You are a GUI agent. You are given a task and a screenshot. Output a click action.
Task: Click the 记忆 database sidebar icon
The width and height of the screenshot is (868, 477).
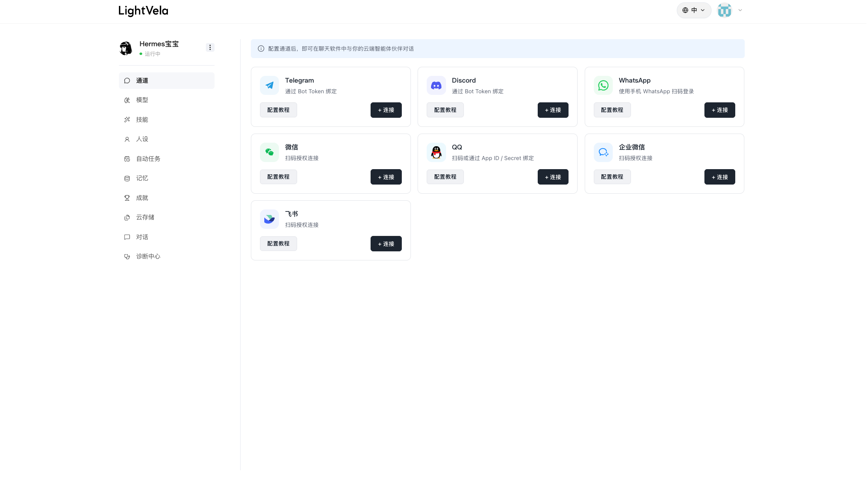[127, 179]
